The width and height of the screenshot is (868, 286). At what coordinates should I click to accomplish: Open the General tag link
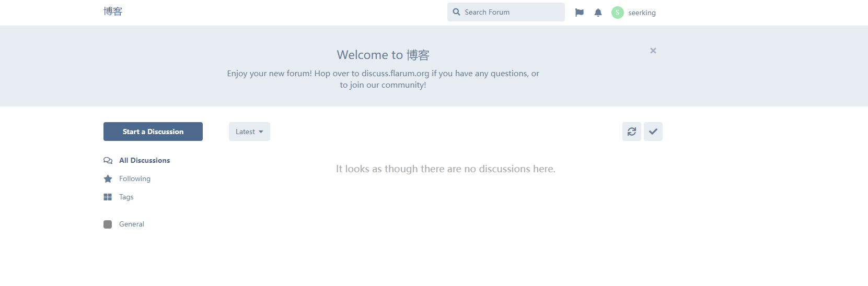click(x=124, y=224)
